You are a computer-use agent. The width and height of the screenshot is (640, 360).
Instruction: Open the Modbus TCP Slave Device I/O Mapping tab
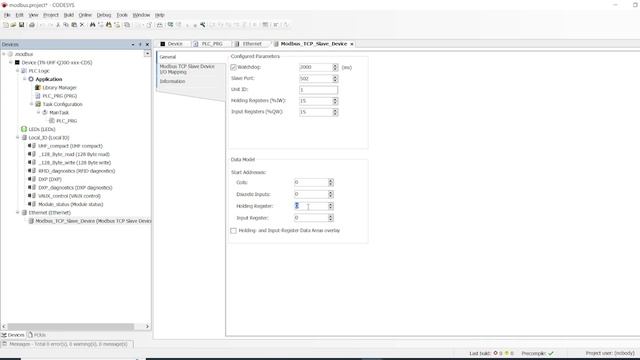click(x=187, y=69)
